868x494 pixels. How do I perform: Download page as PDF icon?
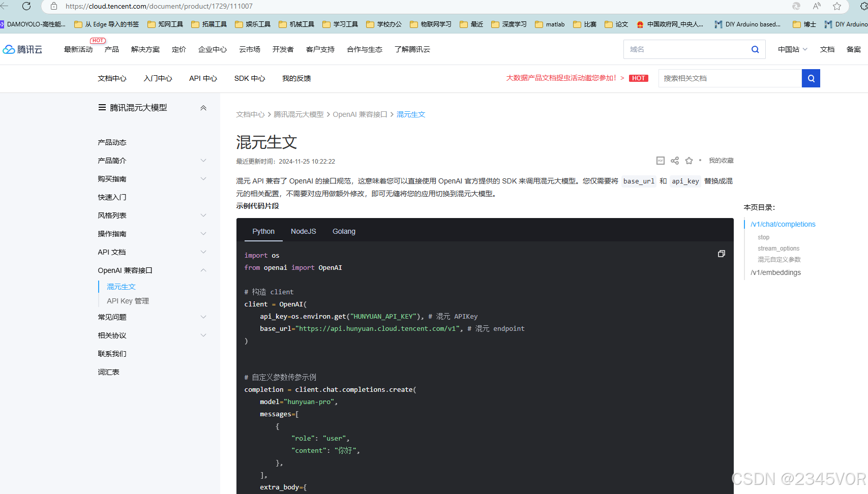coord(661,161)
